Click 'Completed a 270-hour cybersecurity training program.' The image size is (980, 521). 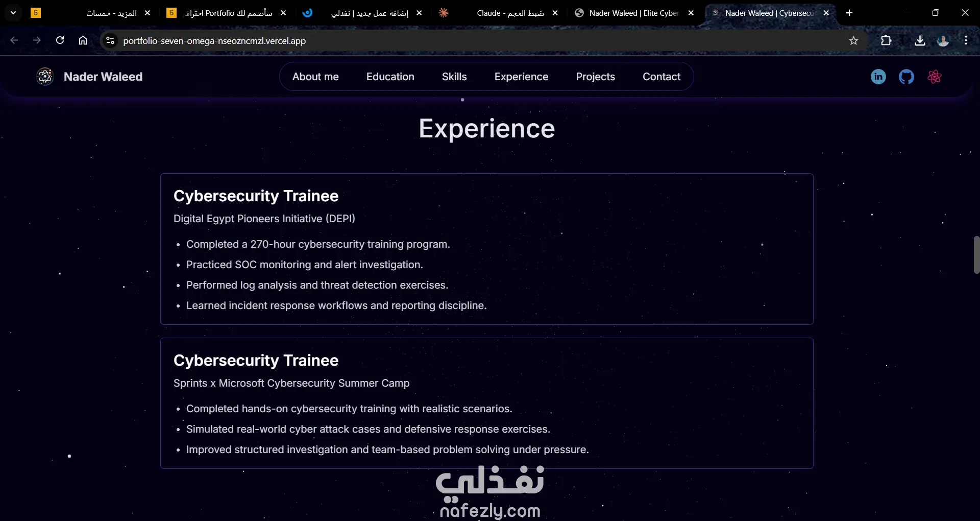(318, 244)
